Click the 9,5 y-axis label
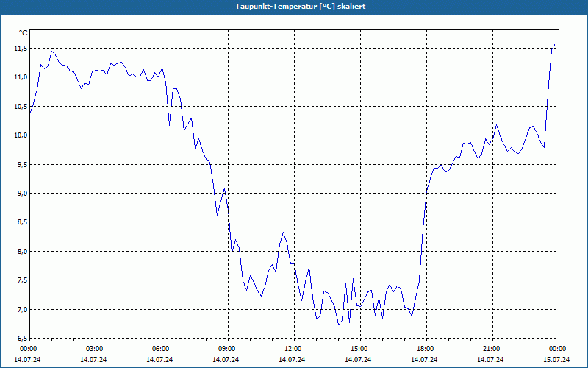588x368 pixels. [x=23, y=164]
